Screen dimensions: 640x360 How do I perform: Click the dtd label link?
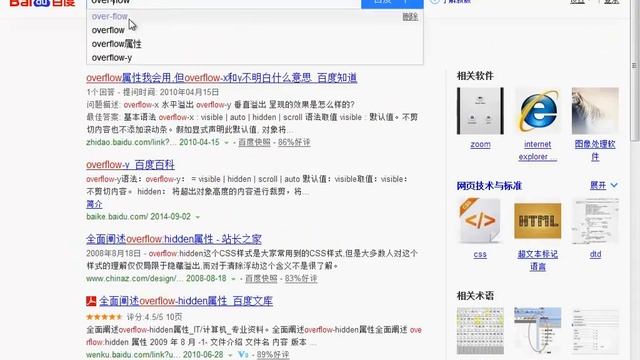pyautogui.click(x=595, y=254)
